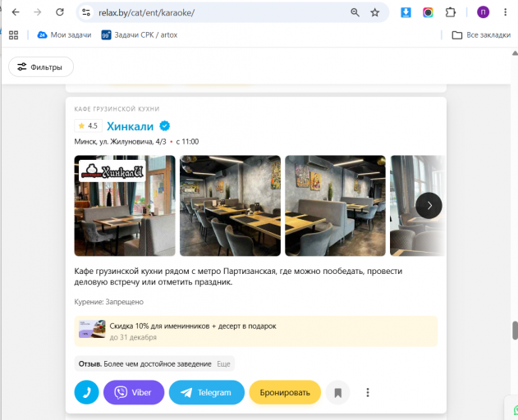Open the second interior photo with long tables
The height and width of the screenshot is (420, 518).
coord(230,206)
